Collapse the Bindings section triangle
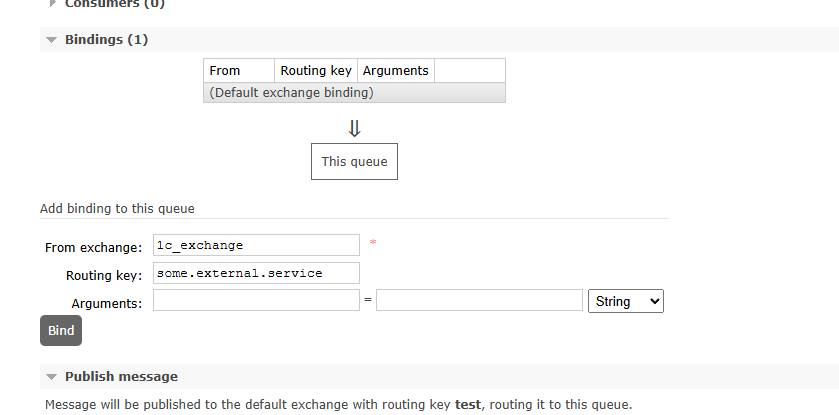839x415 pixels. 52,40
